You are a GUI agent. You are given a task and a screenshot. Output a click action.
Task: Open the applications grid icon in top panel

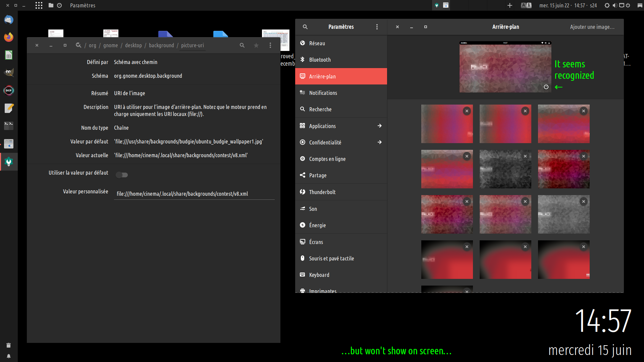click(x=39, y=5)
